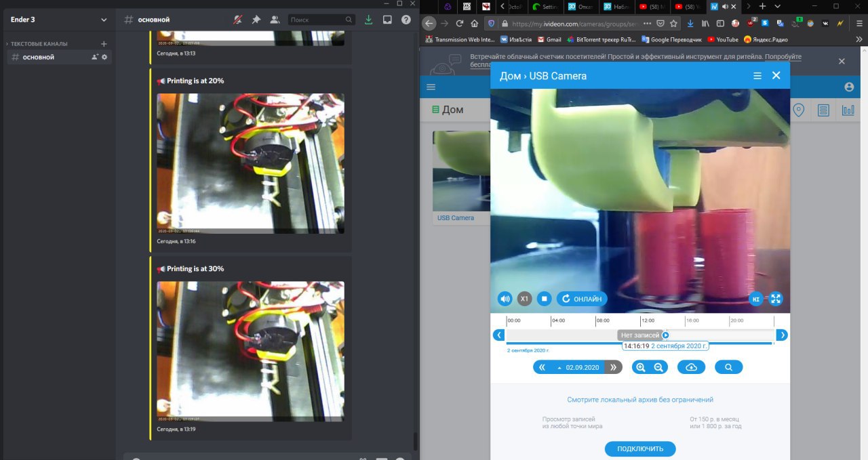Open Яндекс.Радио bookmark

point(766,39)
